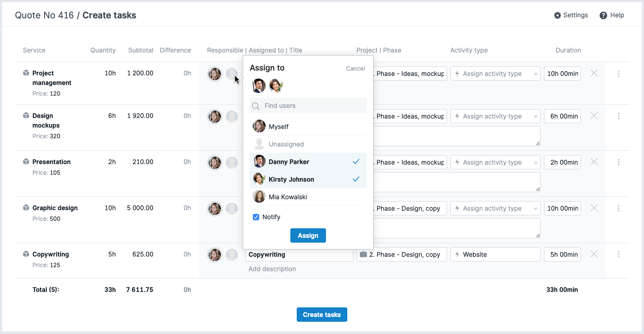The image size is (644, 334).
Task: Open project phase selector for Project management row
Action: coord(410,74)
